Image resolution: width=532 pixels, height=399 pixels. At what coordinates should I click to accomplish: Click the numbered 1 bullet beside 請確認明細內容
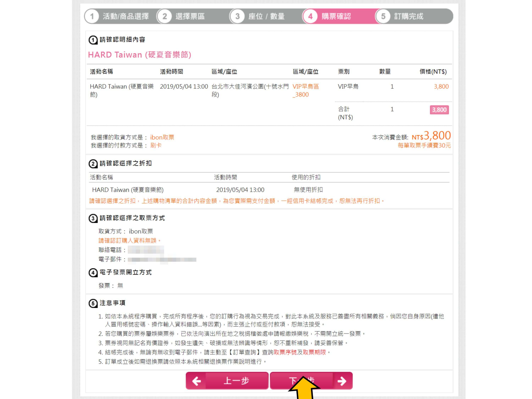click(x=93, y=40)
